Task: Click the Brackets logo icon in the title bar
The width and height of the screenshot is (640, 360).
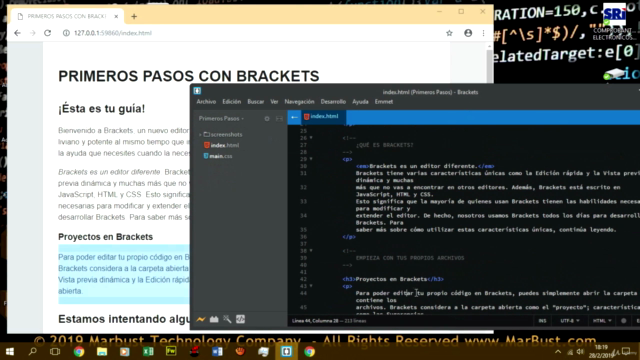Action: pyautogui.click(x=197, y=91)
